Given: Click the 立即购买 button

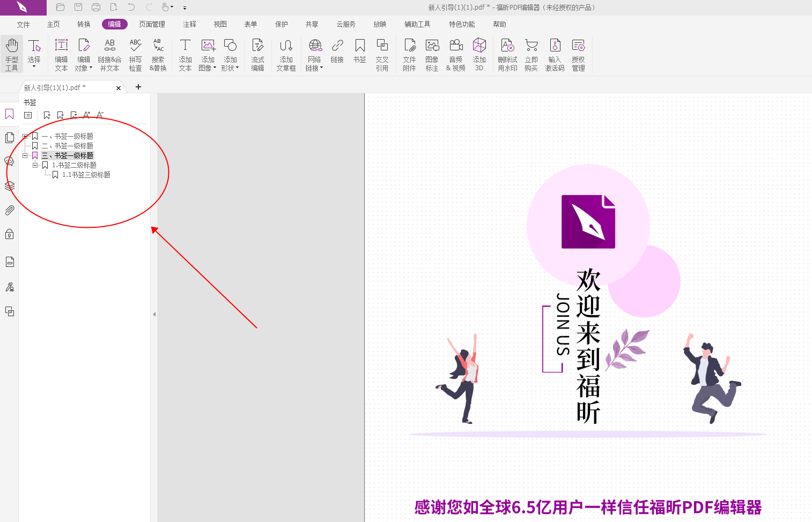Looking at the screenshot, I should (x=531, y=54).
